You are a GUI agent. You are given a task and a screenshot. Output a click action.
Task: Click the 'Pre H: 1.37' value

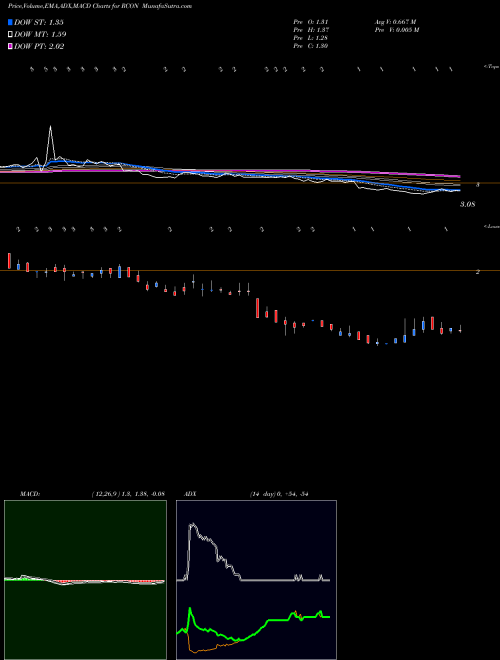click(x=311, y=30)
